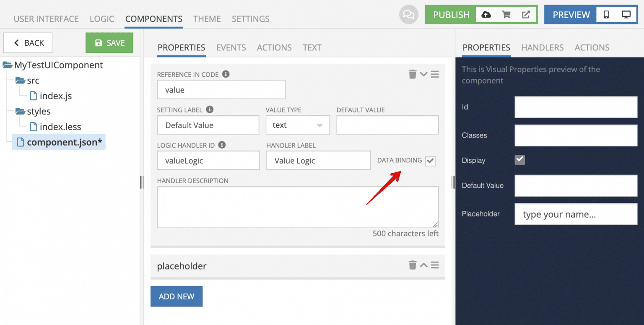Click the shopping cart publish icon
This screenshot has height=325, width=644.
506,15
